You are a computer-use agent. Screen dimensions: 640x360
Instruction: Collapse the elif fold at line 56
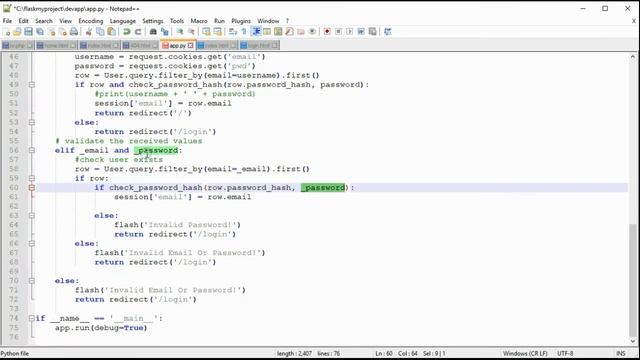31,150
